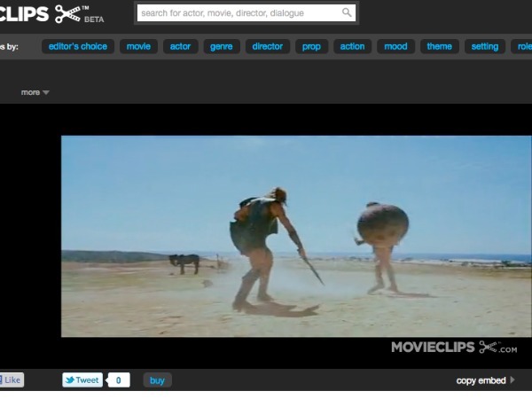Expand the copy embed option
The image size is (532, 399).
pyautogui.click(x=486, y=380)
